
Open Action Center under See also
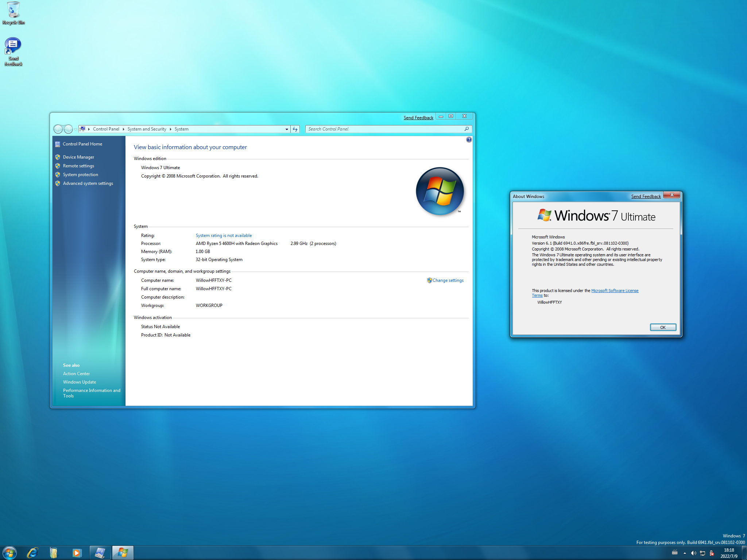tap(76, 374)
